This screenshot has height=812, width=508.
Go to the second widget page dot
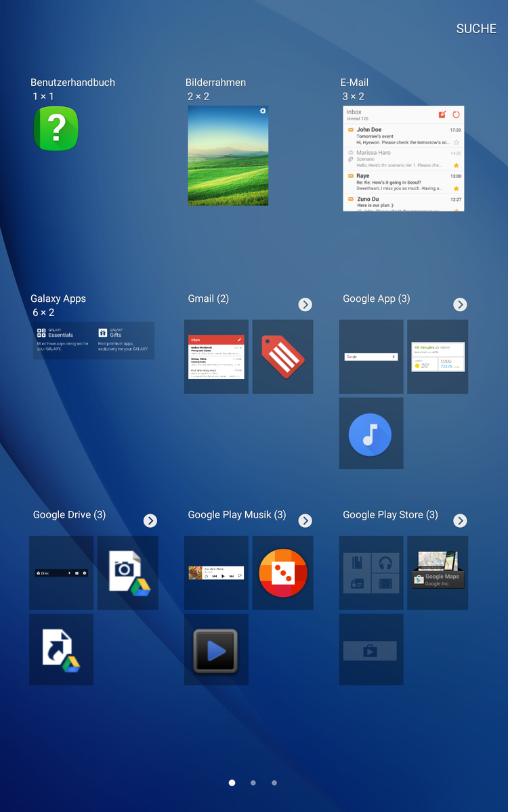click(x=253, y=783)
